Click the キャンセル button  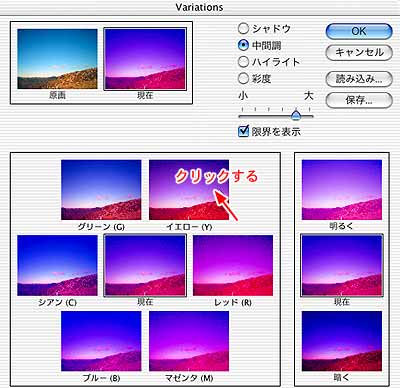point(359,53)
